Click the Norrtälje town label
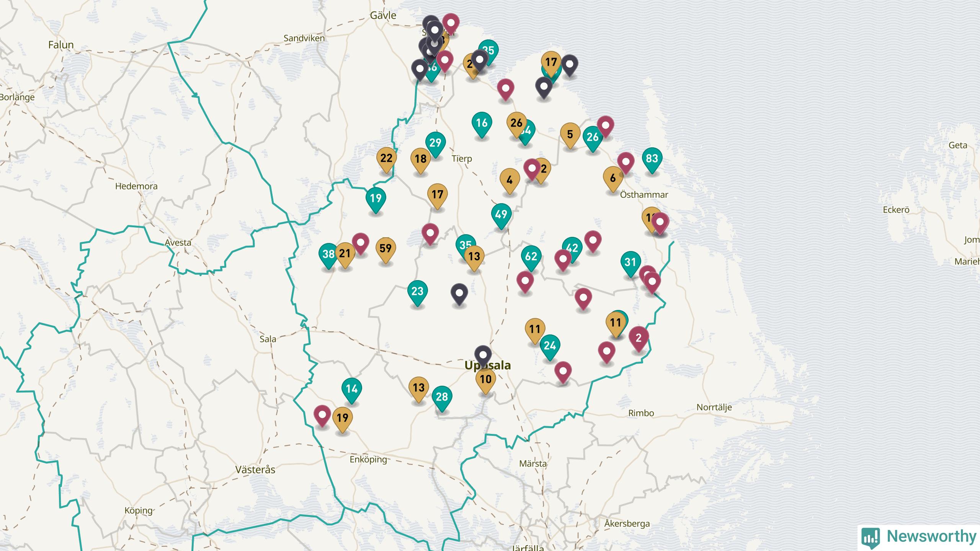This screenshot has height=551, width=980. pyautogui.click(x=714, y=407)
